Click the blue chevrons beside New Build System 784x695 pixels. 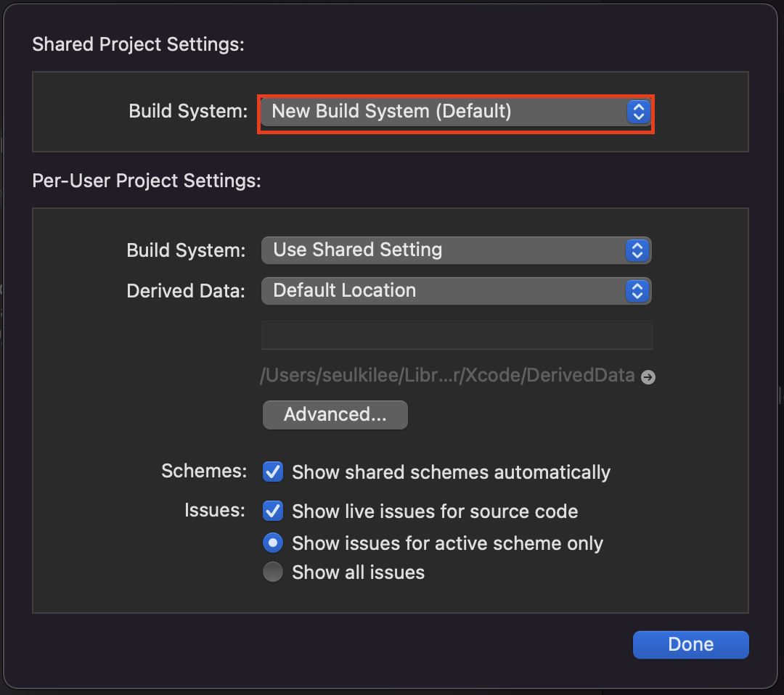coord(638,112)
